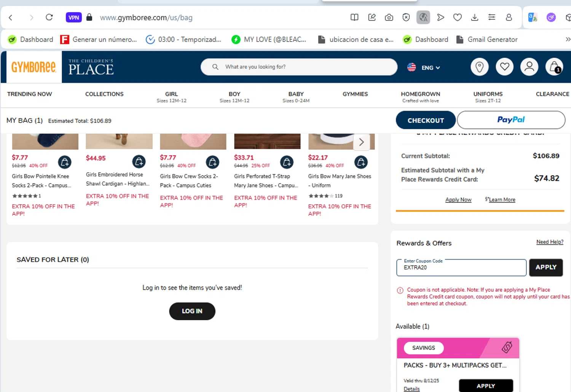Open the page share icon
The width and height of the screenshot is (571, 392).
click(x=372, y=17)
